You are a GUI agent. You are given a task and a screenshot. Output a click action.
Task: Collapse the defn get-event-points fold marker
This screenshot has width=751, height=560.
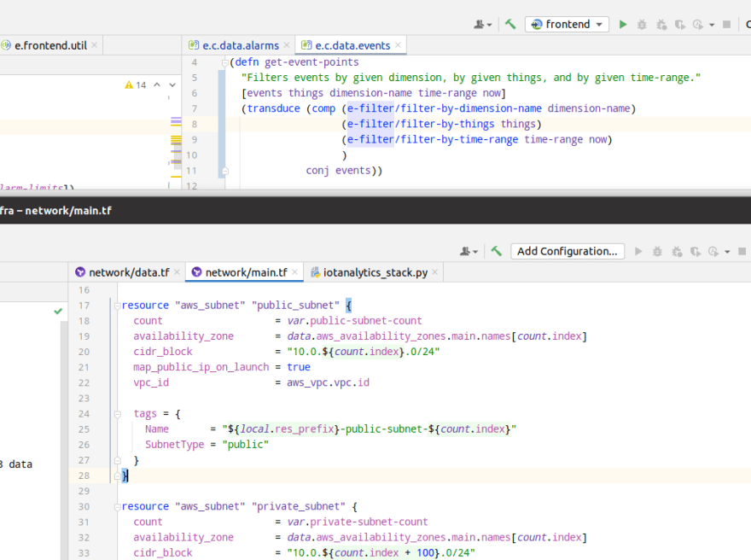coord(224,62)
